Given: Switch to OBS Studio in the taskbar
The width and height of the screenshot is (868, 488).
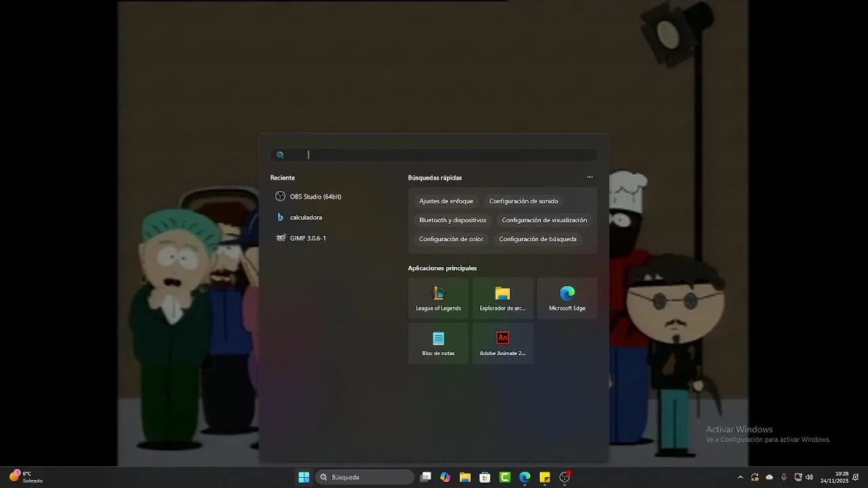Looking at the screenshot, I should [x=565, y=477].
